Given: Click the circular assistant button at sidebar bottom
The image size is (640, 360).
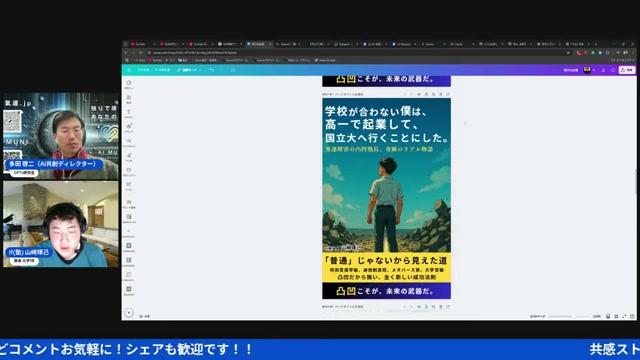Looking at the screenshot, I should point(129,313).
